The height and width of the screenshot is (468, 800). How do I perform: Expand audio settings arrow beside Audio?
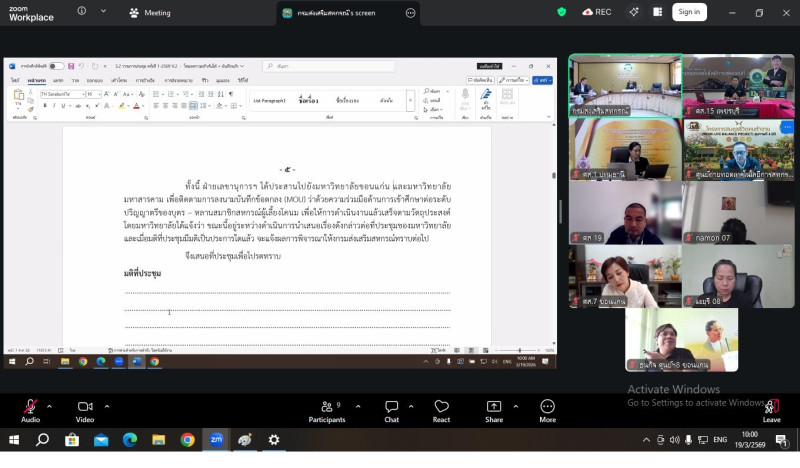(49, 406)
